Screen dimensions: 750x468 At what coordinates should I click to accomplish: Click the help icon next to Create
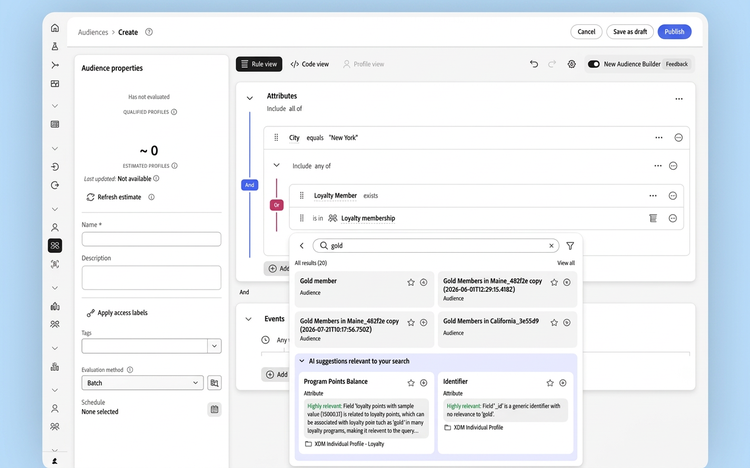pyautogui.click(x=149, y=32)
